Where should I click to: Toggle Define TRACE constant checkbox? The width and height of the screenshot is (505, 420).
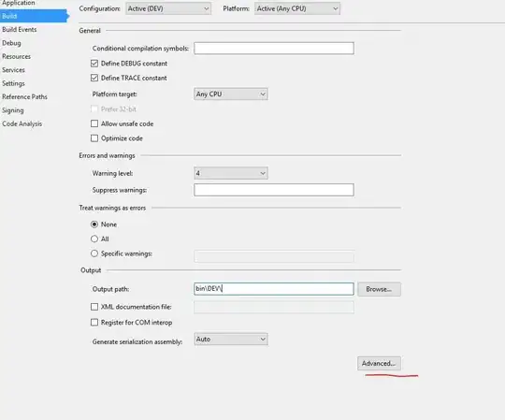(x=94, y=78)
